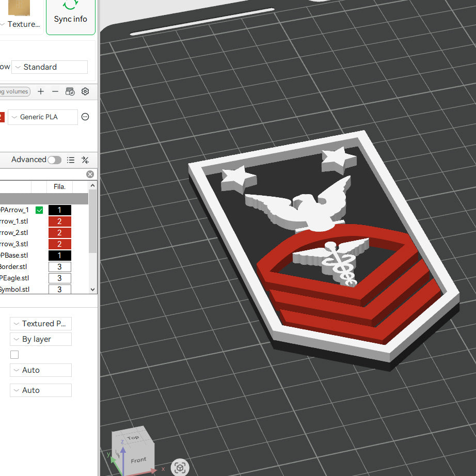Change filament 1 of PBase.stl

pos(60,256)
